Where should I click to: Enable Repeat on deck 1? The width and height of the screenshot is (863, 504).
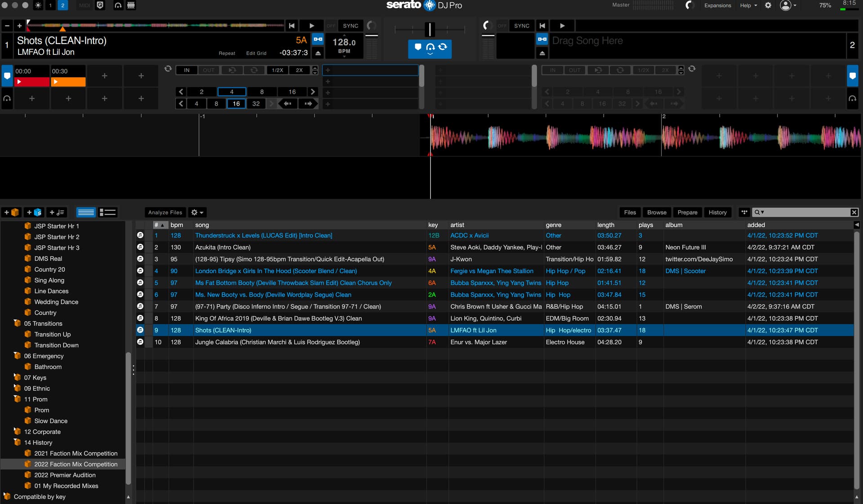227,53
